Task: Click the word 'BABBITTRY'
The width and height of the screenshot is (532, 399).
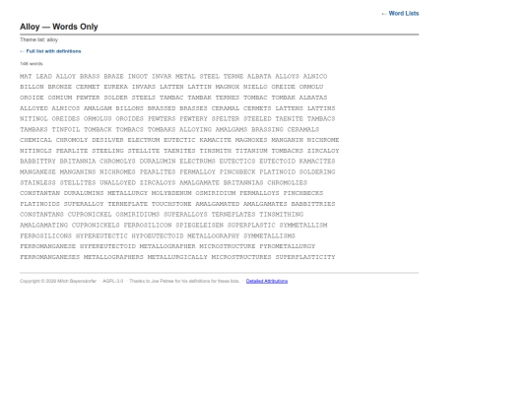Action: [38, 162]
